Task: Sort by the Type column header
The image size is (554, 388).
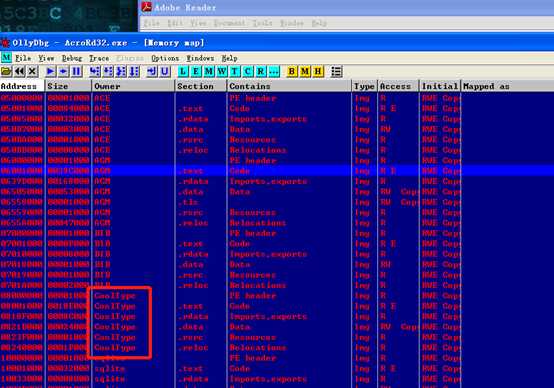Action: click(365, 86)
